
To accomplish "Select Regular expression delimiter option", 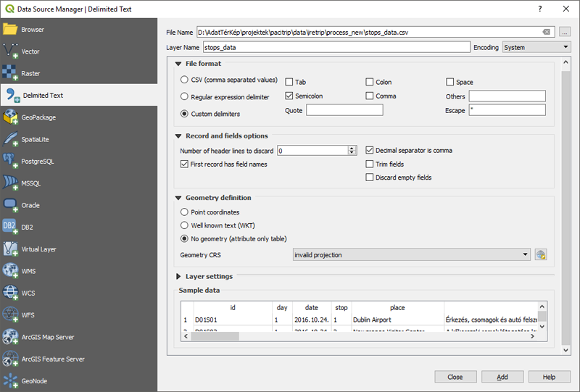I will [x=184, y=96].
